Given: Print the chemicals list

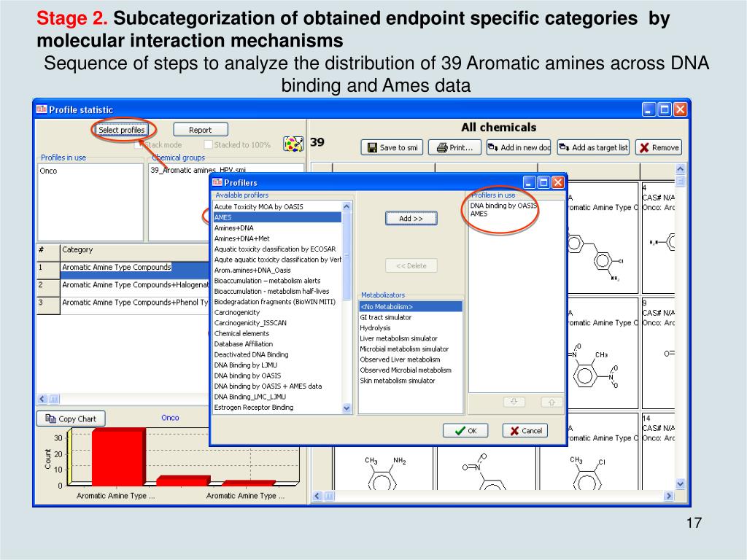Looking at the screenshot, I should click(455, 147).
